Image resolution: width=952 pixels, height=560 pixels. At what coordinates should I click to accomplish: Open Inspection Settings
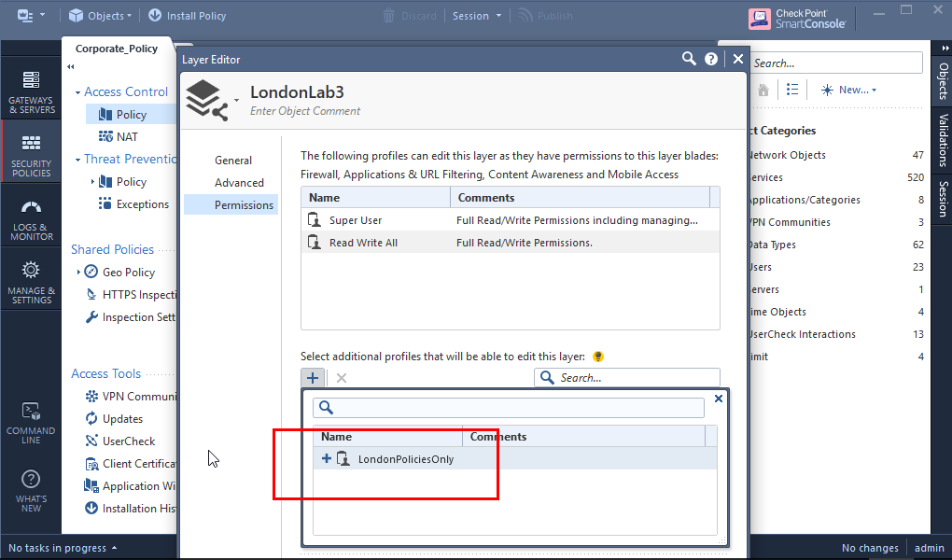point(131,317)
